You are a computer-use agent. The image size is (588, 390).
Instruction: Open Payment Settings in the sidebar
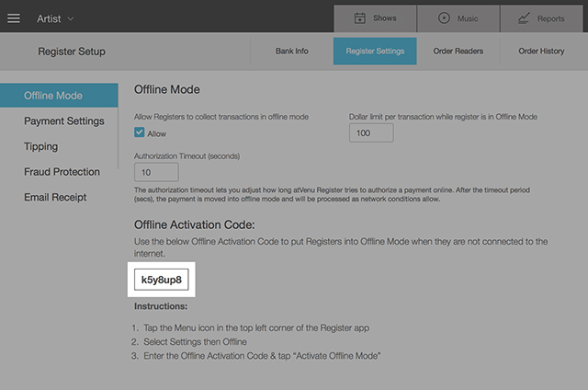[63, 120]
